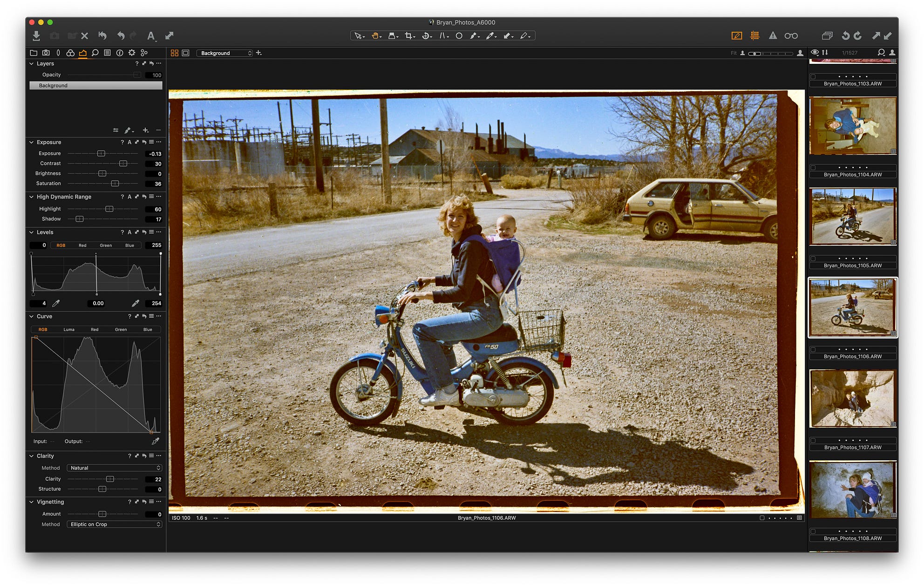Click the proofing glasses icon

point(791,36)
